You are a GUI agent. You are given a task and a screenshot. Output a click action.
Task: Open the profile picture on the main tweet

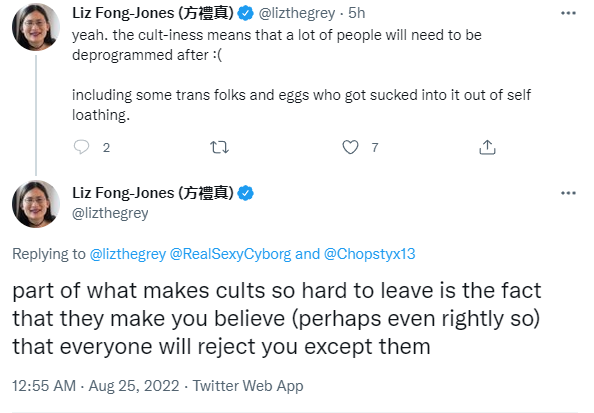36,204
